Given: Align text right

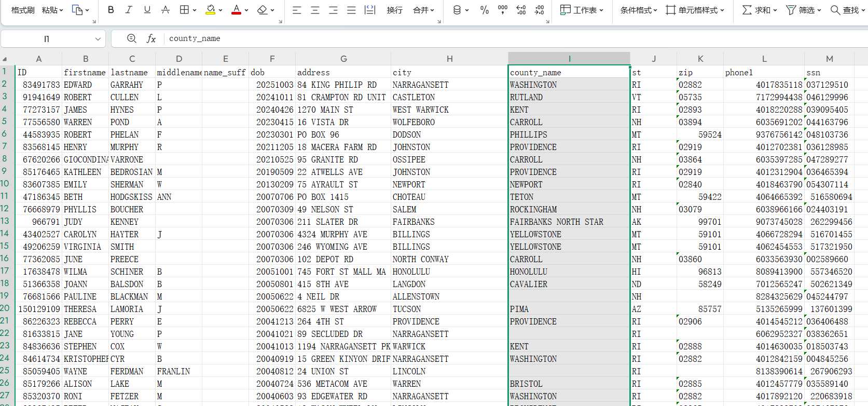Looking at the screenshot, I should pos(333,10).
